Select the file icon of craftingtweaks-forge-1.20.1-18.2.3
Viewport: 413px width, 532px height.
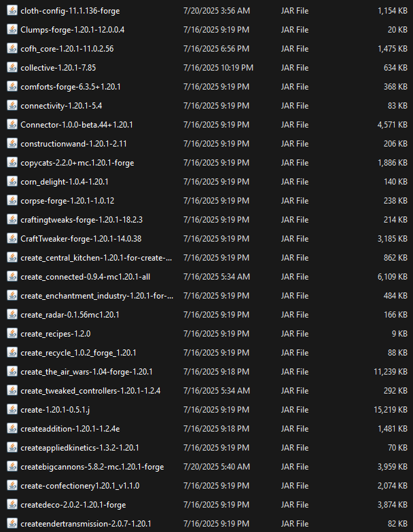tap(12, 220)
